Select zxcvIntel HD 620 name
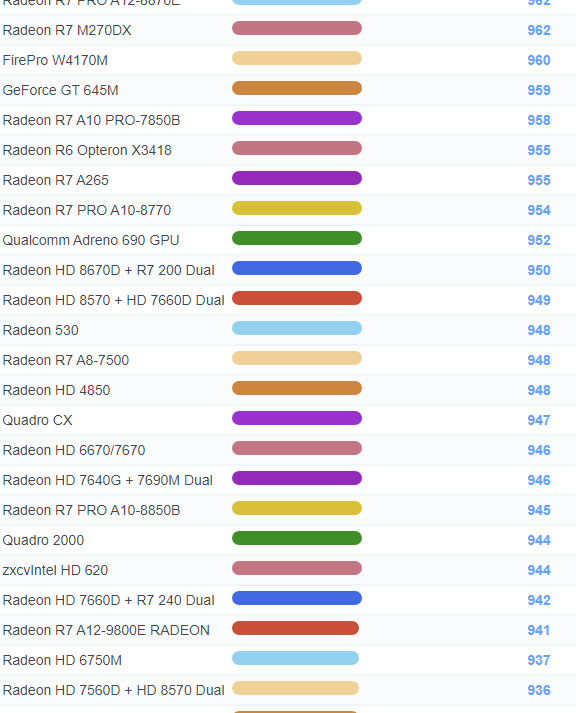The height and width of the screenshot is (713, 576). 55,570
